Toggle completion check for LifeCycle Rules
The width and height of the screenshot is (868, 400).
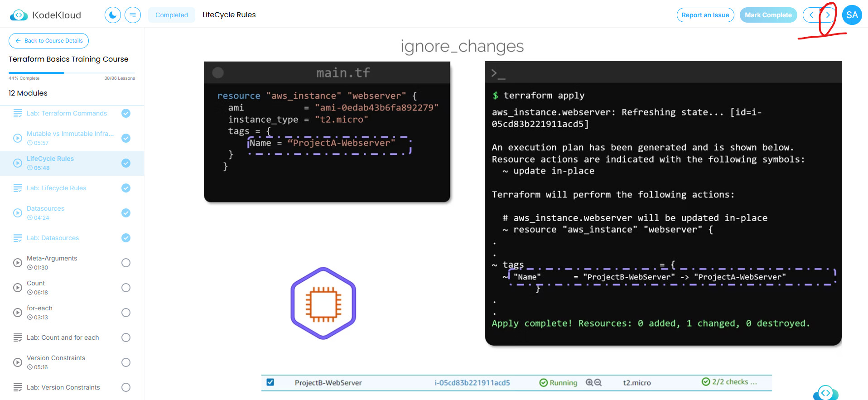tap(126, 163)
